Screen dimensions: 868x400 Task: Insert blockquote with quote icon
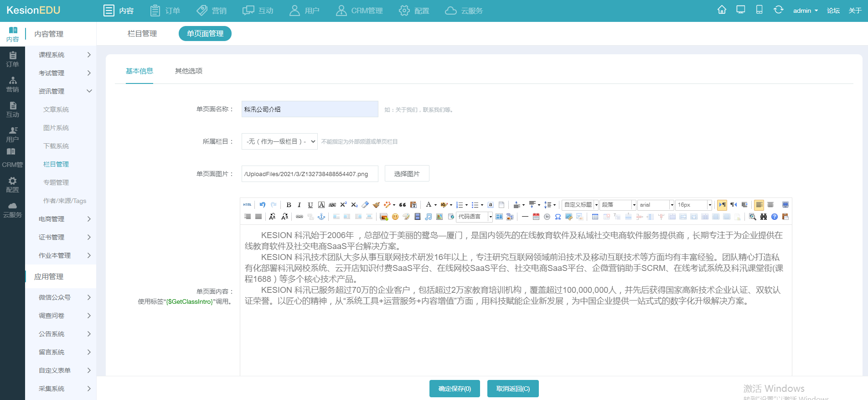[403, 205]
